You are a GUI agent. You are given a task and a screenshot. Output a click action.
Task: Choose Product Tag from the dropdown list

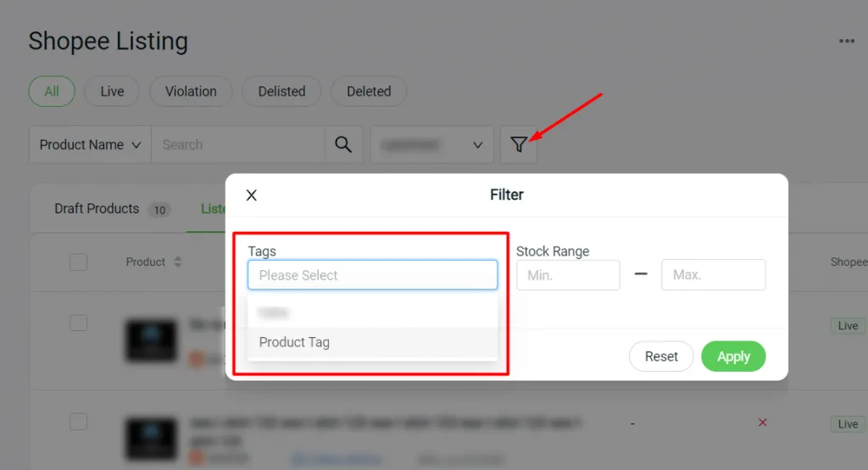pyautogui.click(x=294, y=343)
